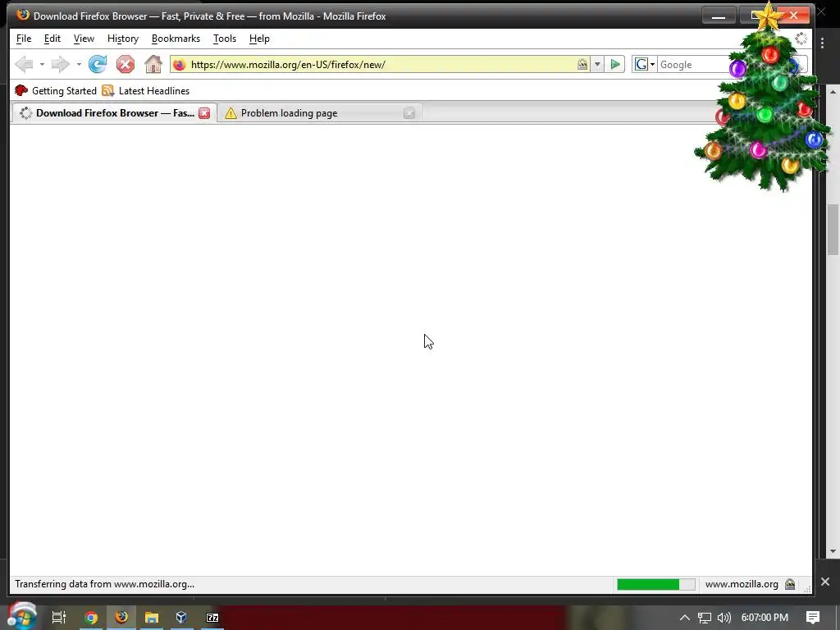
Task: Go to the Home page
Action: pos(153,64)
